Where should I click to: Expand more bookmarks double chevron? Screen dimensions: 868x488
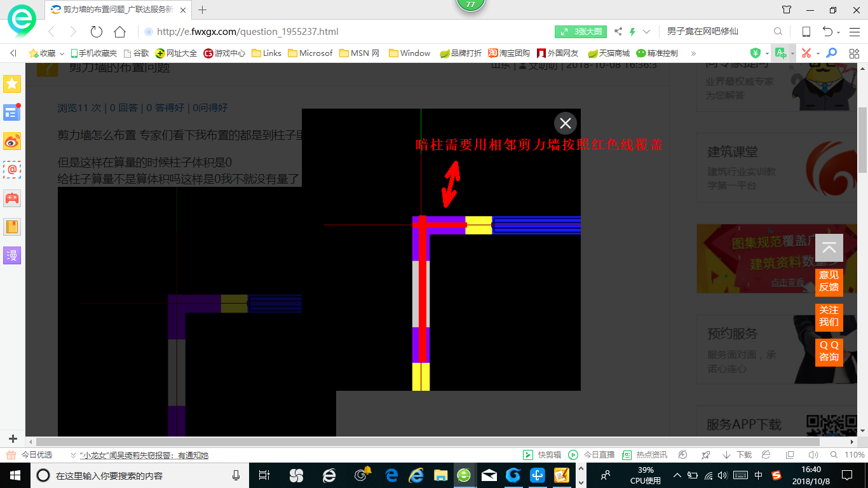tap(693, 53)
